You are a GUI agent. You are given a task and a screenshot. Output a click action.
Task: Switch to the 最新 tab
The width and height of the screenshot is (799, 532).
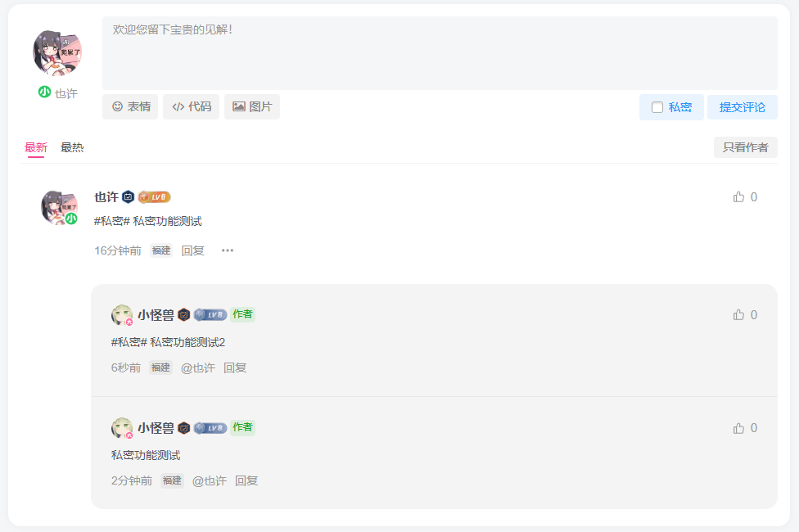pyautogui.click(x=36, y=147)
